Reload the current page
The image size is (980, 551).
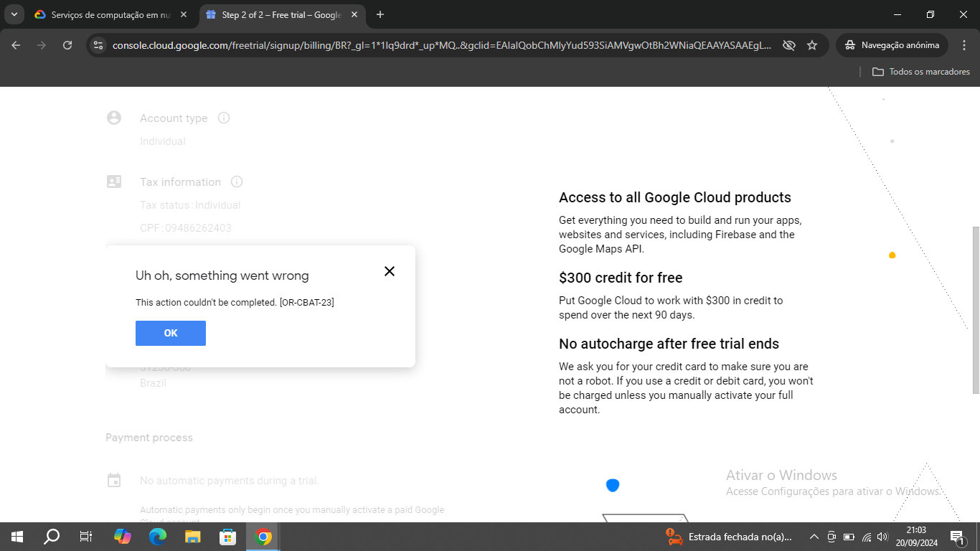click(x=67, y=45)
